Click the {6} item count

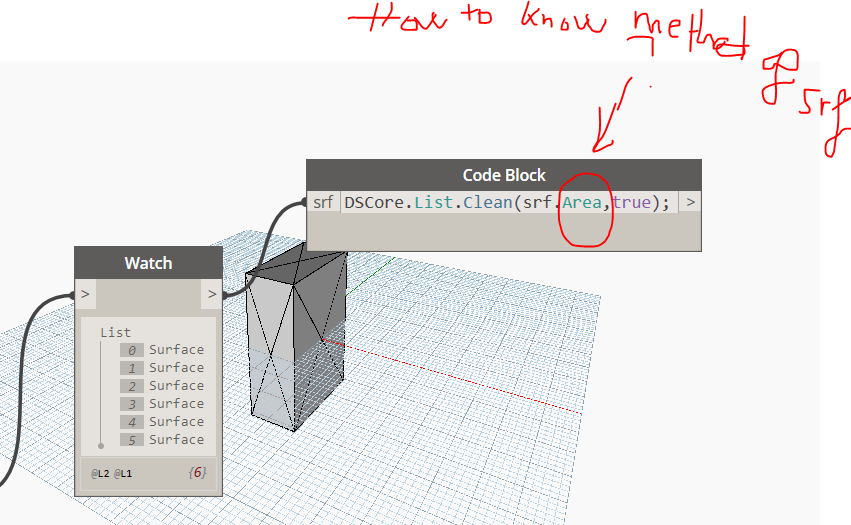coord(197,473)
